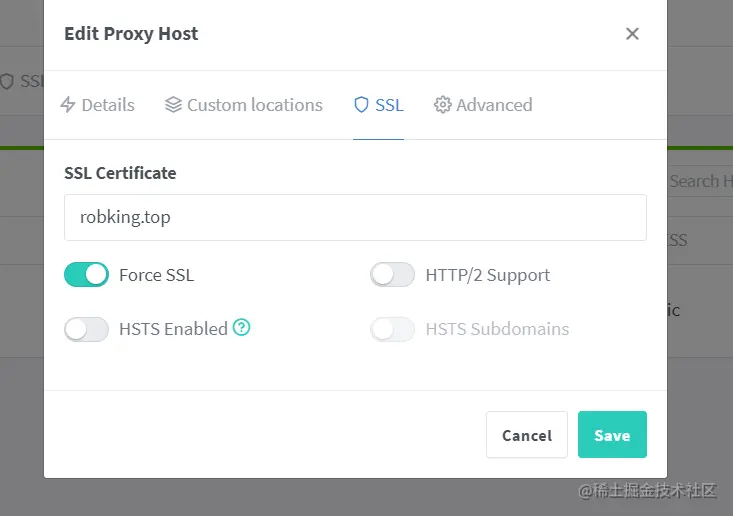This screenshot has width=733, height=516.
Task: Open the HSTS help question mark icon
Action: tap(241, 327)
